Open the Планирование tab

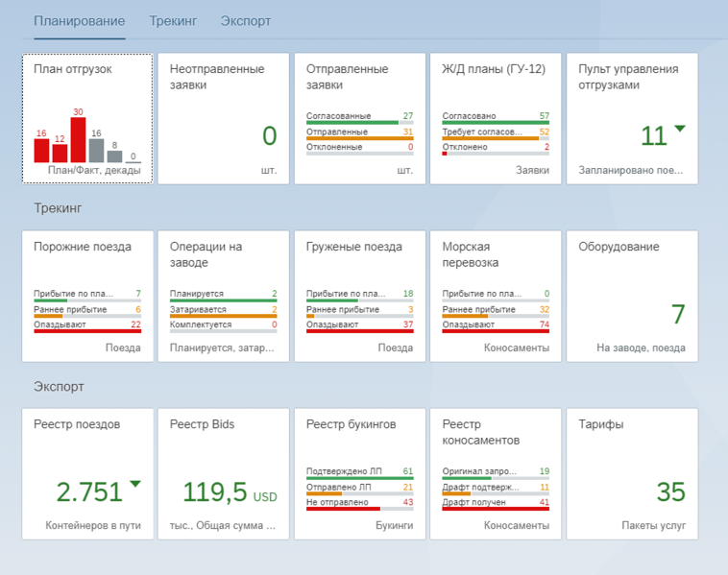[79, 21]
